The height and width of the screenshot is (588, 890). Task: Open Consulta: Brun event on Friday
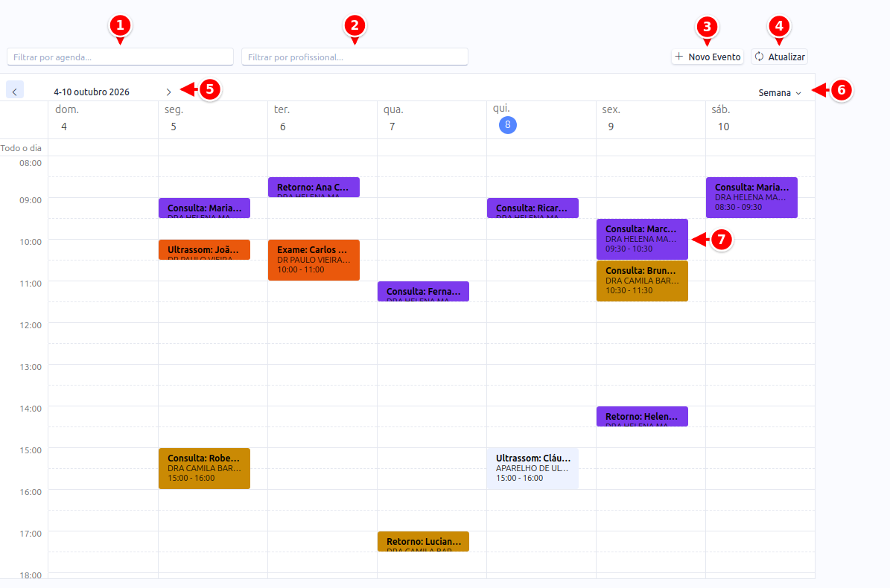click(x=643, y=281)
